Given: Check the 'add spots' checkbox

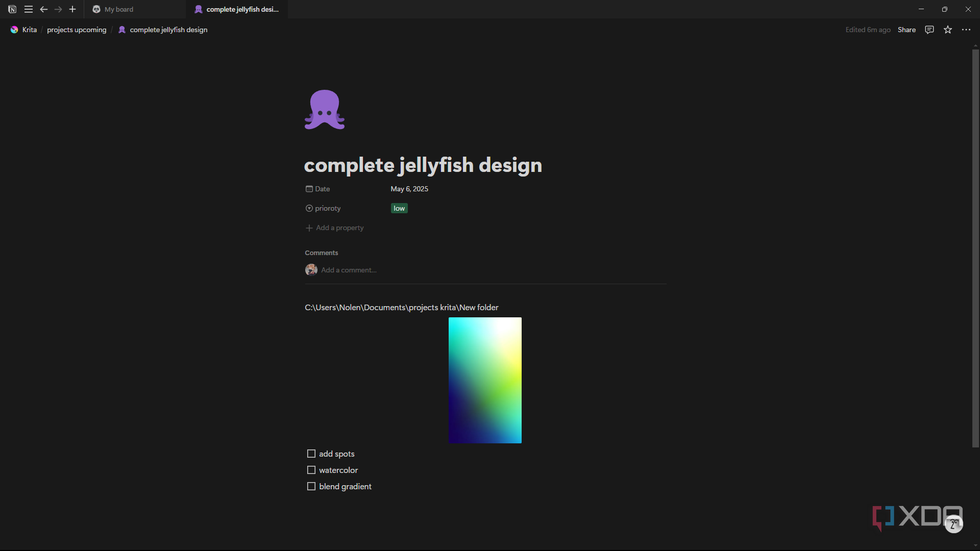Looking at the screenshot, I should 311,454.
